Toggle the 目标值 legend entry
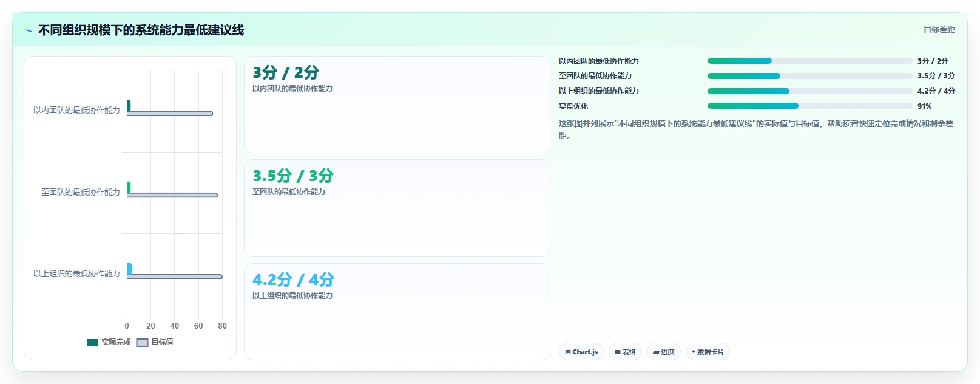Screen dimensions: 980x384 (x=155, y=342)
